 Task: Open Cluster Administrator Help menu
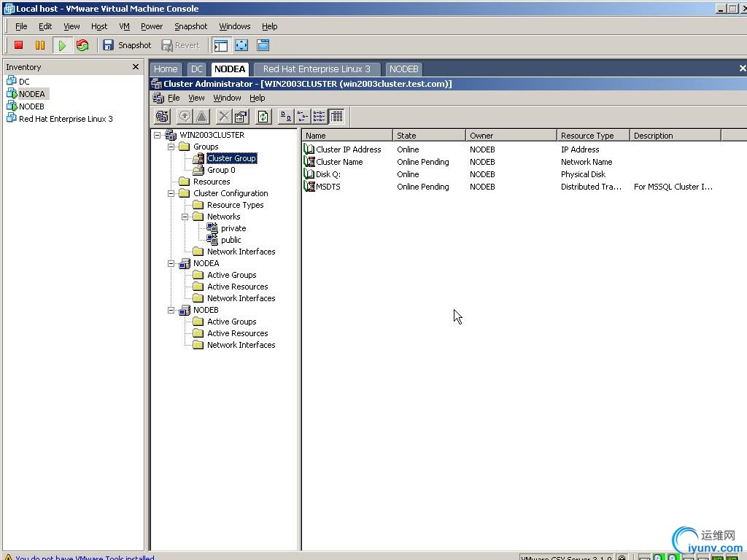258,98
